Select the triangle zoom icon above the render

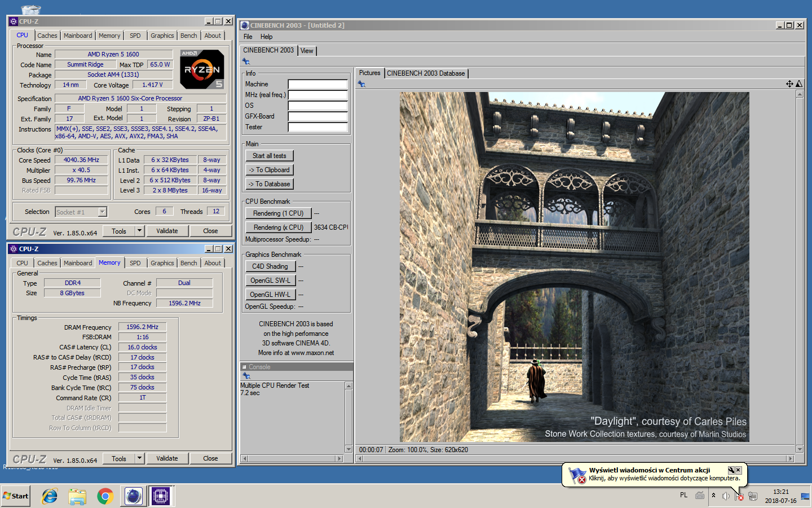pos(799,84)
